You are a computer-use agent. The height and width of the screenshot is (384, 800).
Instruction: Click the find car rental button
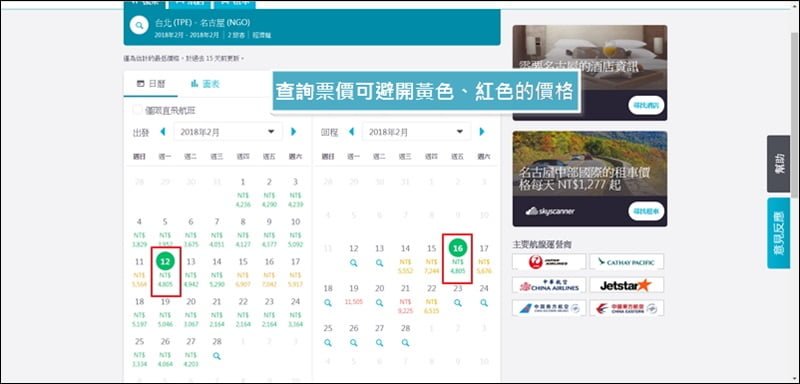click(x=646, y=211)
